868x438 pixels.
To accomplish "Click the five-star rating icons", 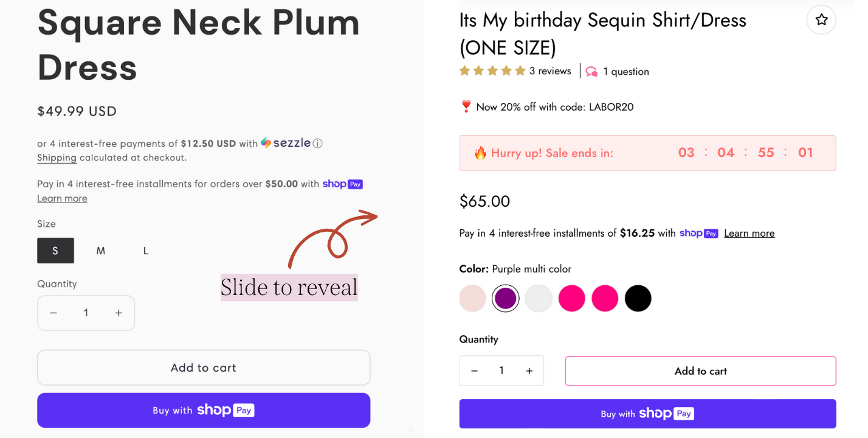I will [492, 71].
